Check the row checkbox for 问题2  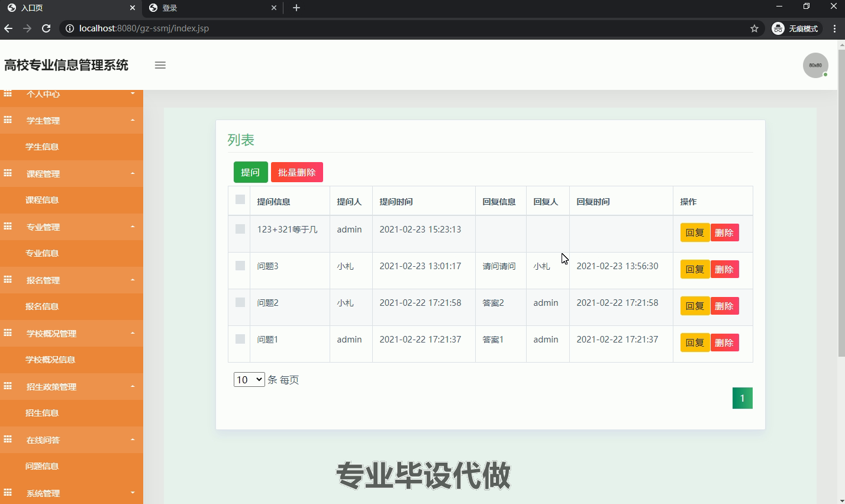(240, 302)
